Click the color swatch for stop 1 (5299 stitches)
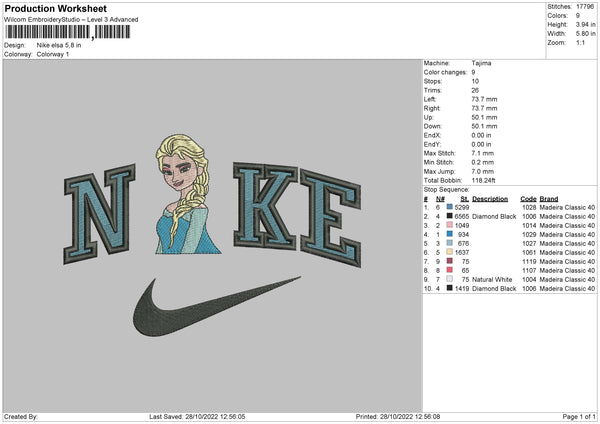Image resolution: width=600 pixels, height=424 pixels. (x=450, y=207)
